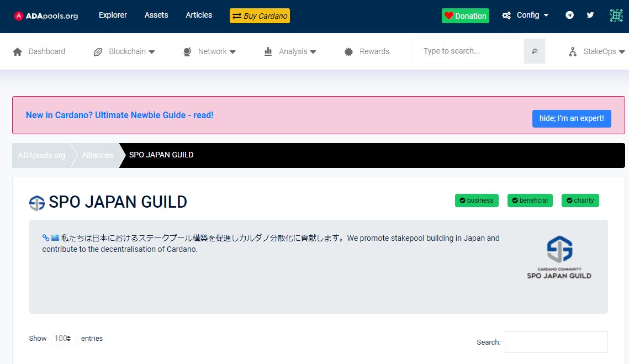Image resolution: width=629 pixels, height=364 pixels.
Task: Open the Show entries count dropdown
Action: [64, 338]
